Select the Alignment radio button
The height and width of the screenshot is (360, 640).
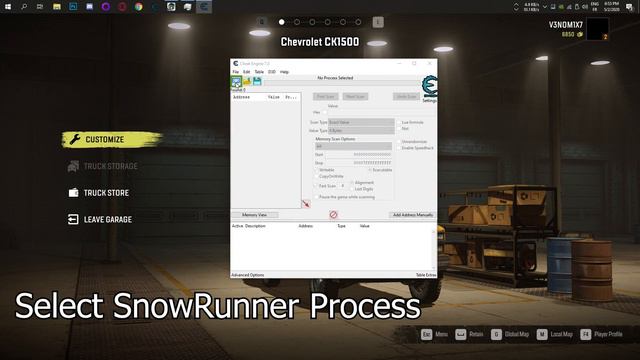point(352,183)
